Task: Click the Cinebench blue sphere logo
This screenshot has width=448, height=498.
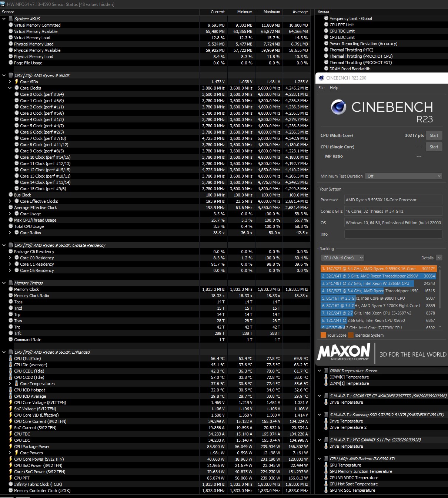Action: pos(338,107)
